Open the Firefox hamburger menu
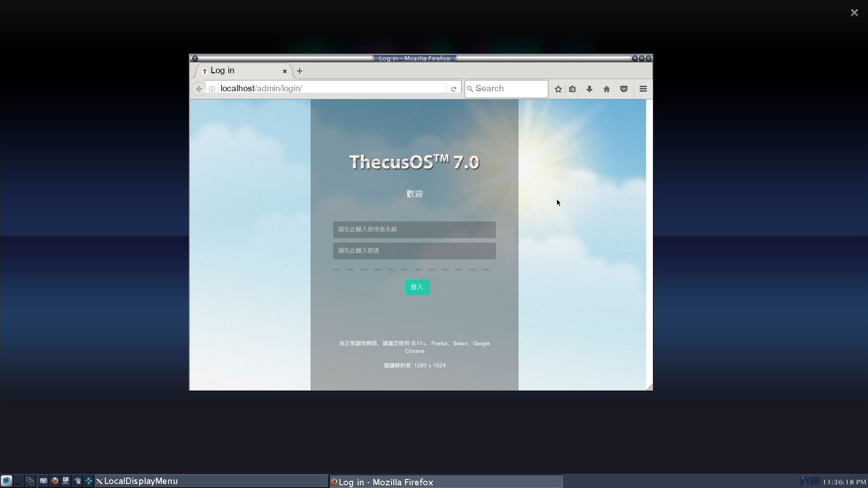Screen dimensions: 868x488 coord(643,89)
